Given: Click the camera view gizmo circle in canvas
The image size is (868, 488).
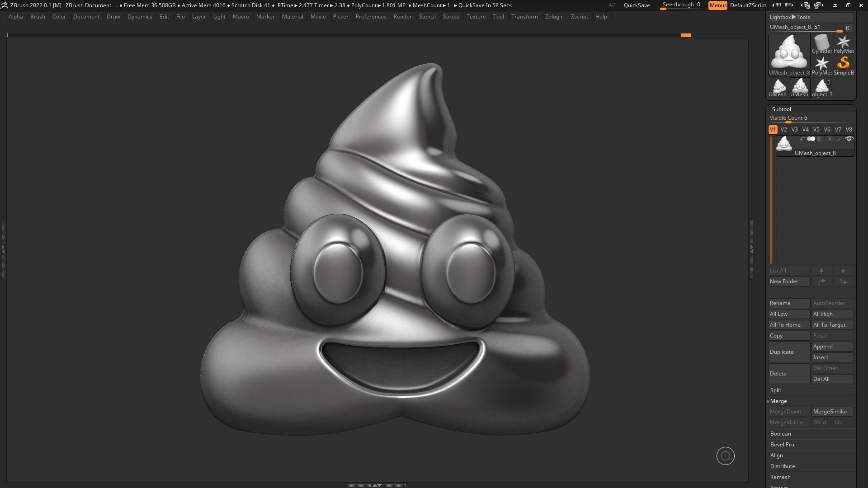Looking at the screenshot, I should (726, 456).
